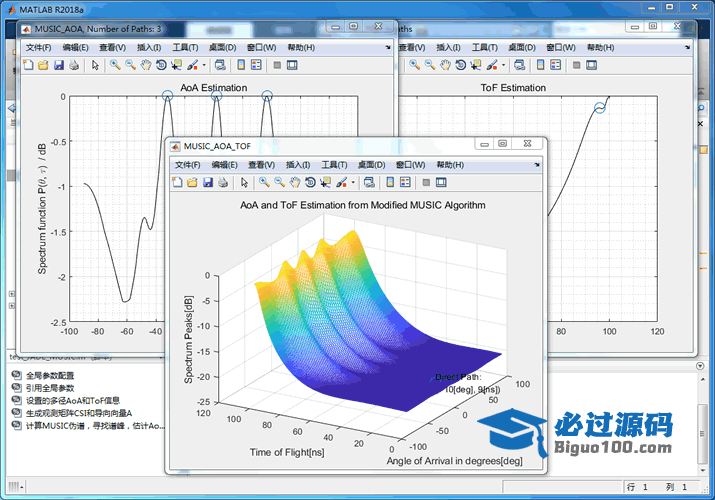Show plot tools and dock MUSIC_AOA_TOF figure
The height and width of the screenshot is (500, 715).
click(441, 183)
